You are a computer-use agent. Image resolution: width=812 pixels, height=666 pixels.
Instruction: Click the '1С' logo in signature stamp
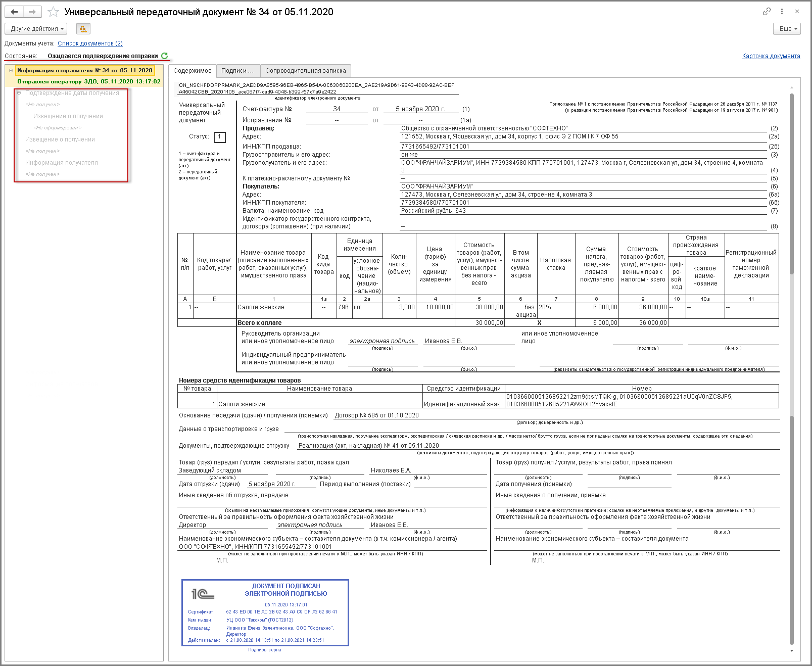203,594
